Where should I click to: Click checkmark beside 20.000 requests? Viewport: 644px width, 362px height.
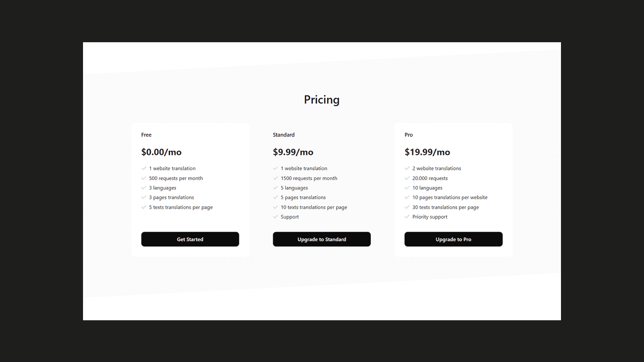[407, 178]
